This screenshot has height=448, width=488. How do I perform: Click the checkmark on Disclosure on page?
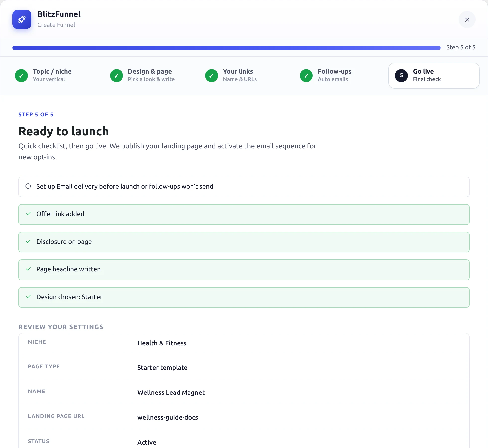[x=28, y=241]
